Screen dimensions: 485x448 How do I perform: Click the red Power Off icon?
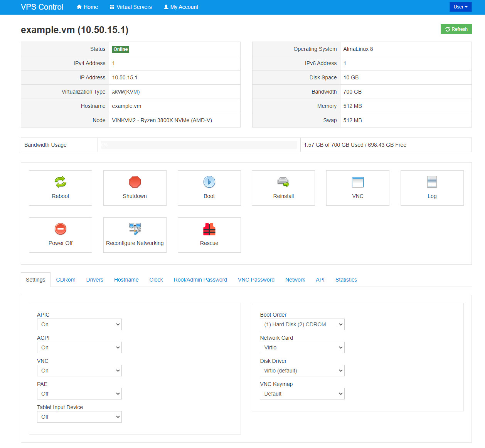pos(61,229)
